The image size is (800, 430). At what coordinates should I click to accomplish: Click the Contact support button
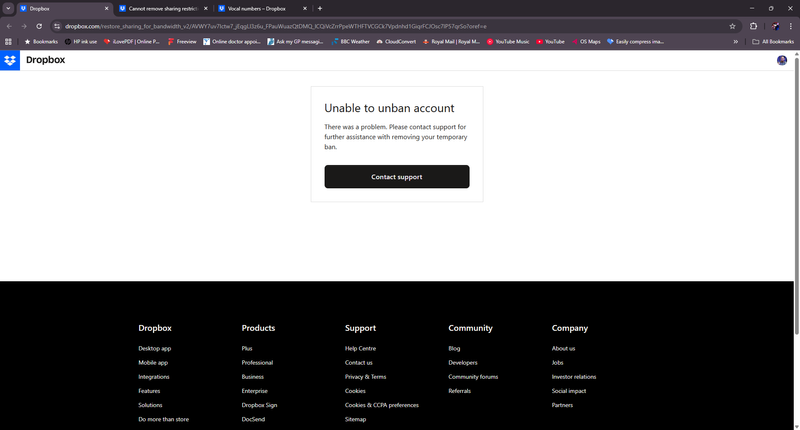pos(396,177)
